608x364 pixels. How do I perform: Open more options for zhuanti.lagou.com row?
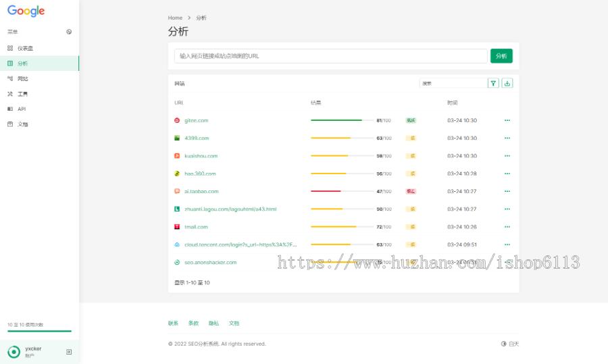tap(507, 209)
